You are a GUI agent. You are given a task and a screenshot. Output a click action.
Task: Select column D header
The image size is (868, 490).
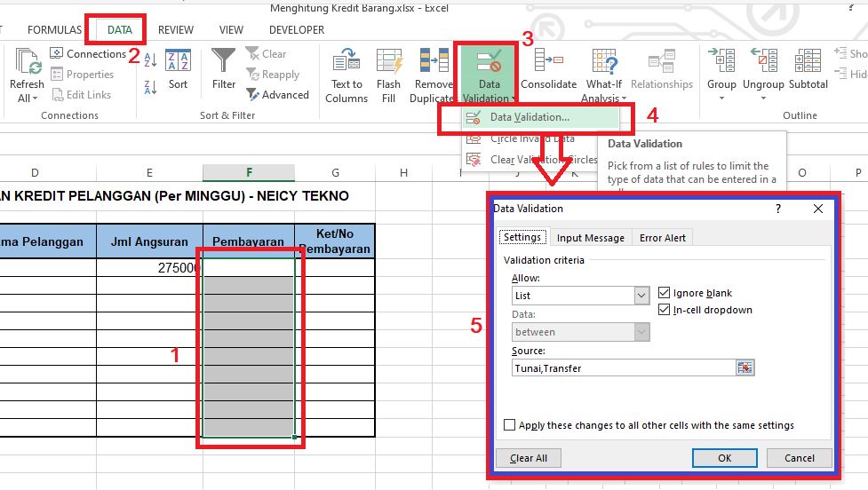coord(35,172)
